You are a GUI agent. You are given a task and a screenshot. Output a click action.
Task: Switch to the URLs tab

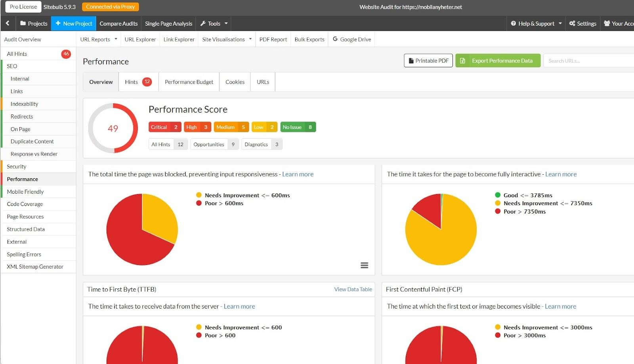[x=263, y=82]
